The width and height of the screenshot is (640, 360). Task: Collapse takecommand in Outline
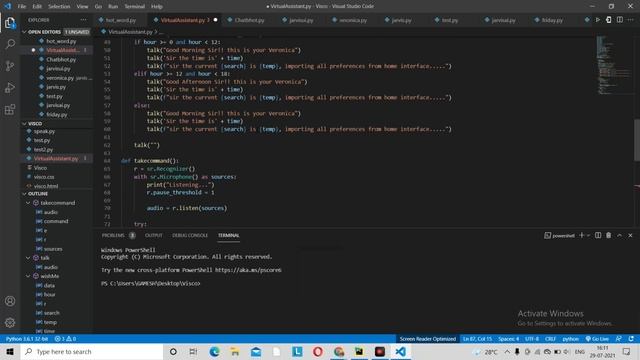click(28, 203)
